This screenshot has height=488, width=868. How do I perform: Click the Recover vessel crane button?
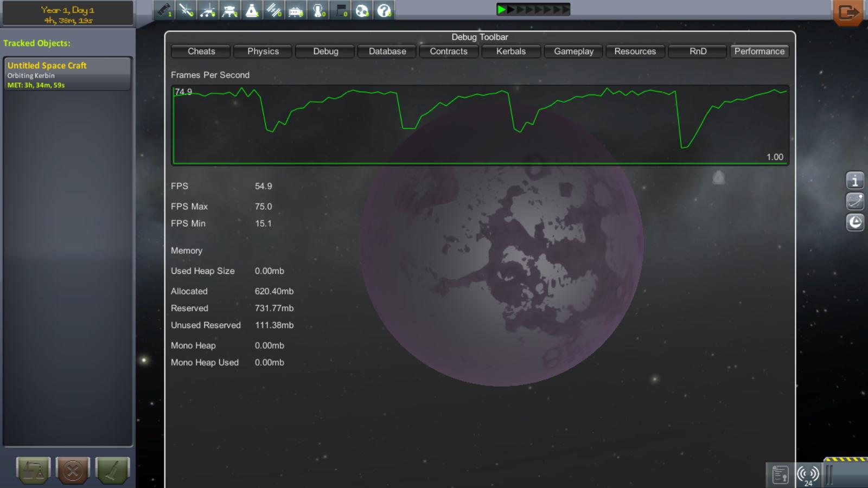point(34,470)
